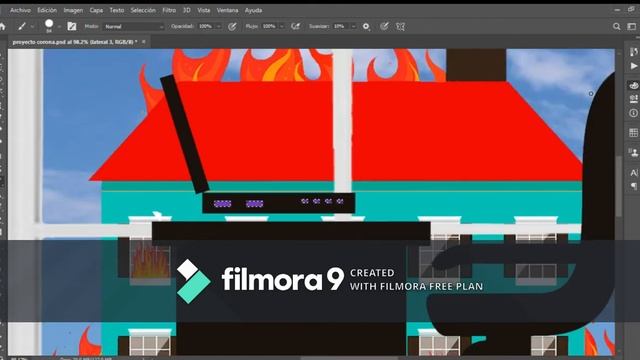Open the Capa menu
640x360 pixels.
[x=96, y=10]
